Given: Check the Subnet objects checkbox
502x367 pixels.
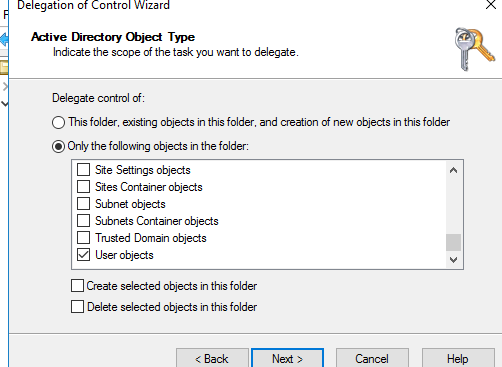Looking at the screenshot, I should pos(83,203).
